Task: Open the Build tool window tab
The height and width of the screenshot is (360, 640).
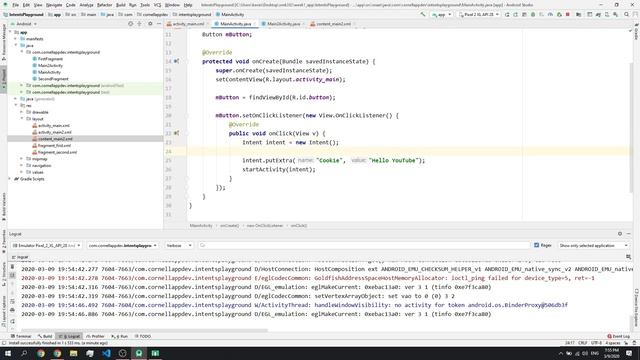Action: point(45,336)
